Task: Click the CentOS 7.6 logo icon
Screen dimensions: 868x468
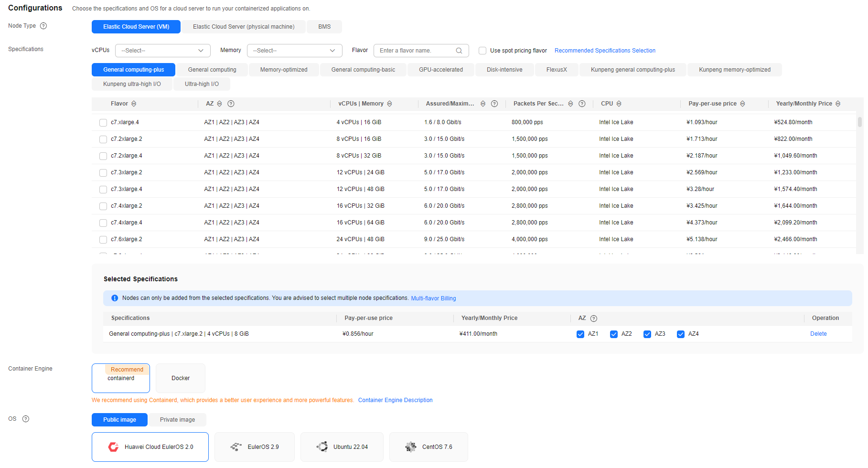Action: point(411,447)
